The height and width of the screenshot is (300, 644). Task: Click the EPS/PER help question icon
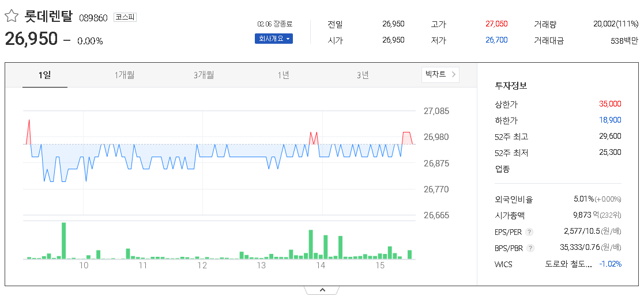pos(529,232)
